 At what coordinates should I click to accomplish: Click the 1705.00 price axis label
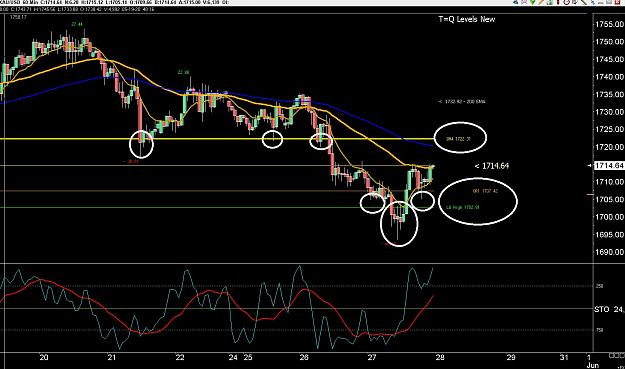(x=609, y=200)
